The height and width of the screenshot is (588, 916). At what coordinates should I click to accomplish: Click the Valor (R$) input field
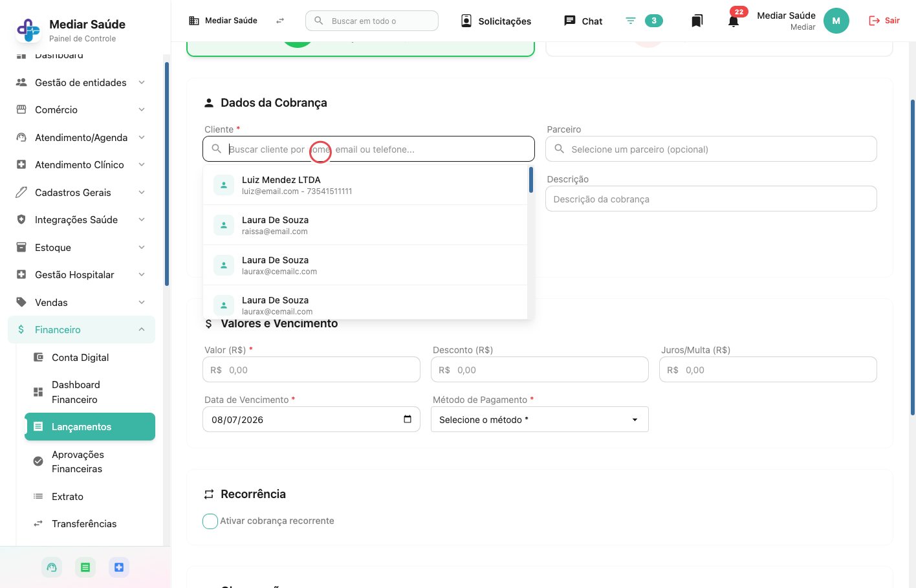pyautogui.click(x=312, y=370)
